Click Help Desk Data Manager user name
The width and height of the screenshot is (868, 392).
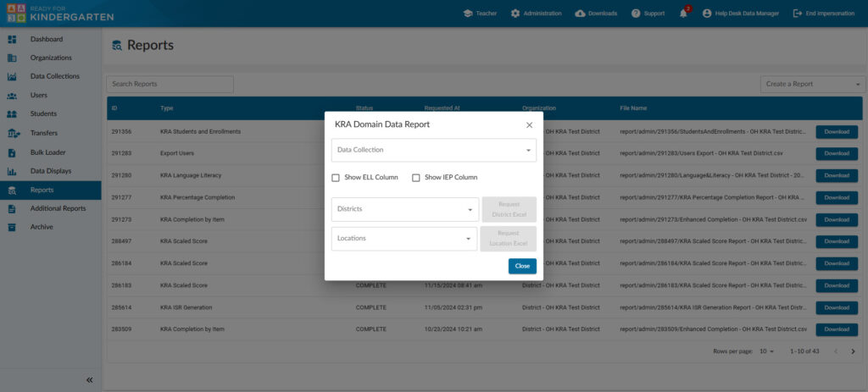(747, 14)
